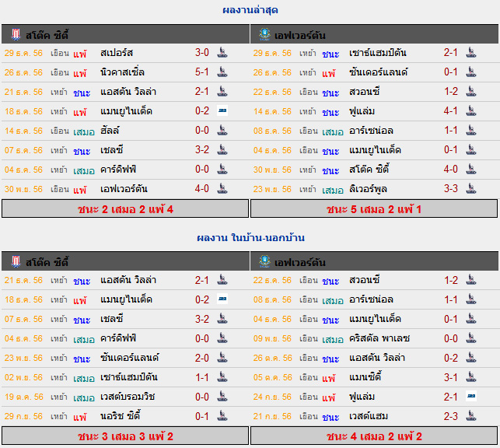Screen dimensions: 500x448
Task: Click the league icon in the เซาธ์แฮมป์ตัน 2-1 row
Action: [471, 53]
